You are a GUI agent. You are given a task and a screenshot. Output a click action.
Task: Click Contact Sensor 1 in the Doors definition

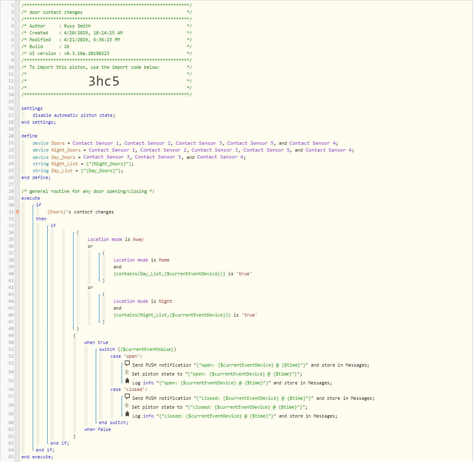coord(96,143)
